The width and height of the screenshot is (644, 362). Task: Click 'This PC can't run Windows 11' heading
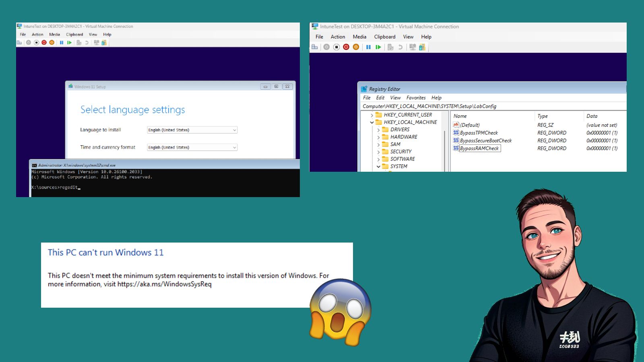tap(106, 253)
